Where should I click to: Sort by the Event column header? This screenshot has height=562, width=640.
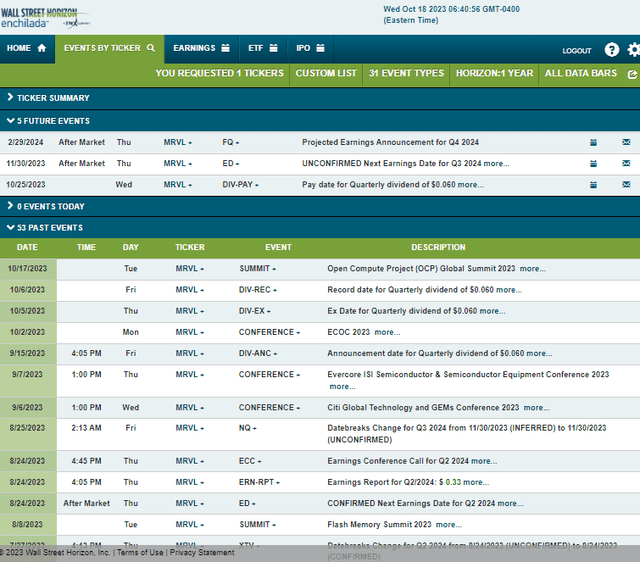[x=278, y=247]
